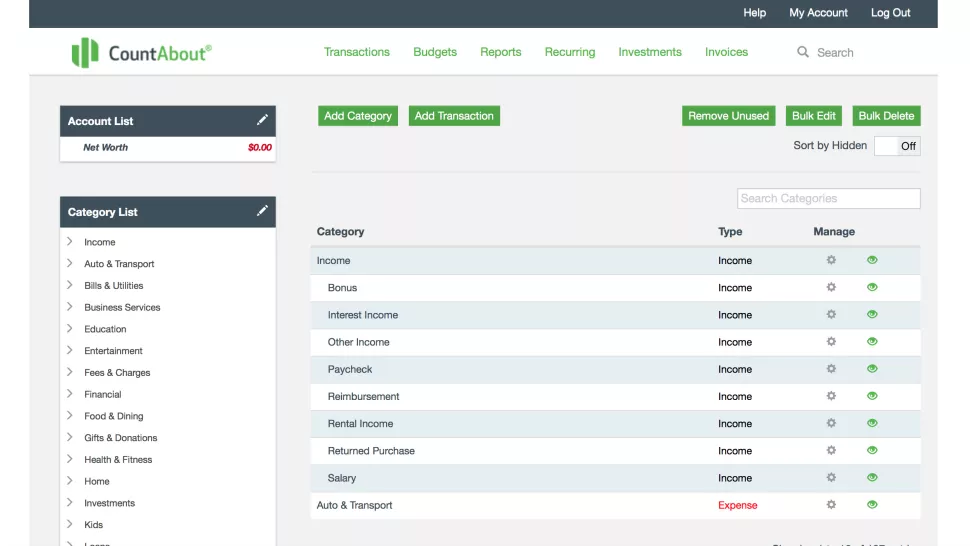Expand Financial category chevron
The image size is (970, 546).
pos(70,393)
